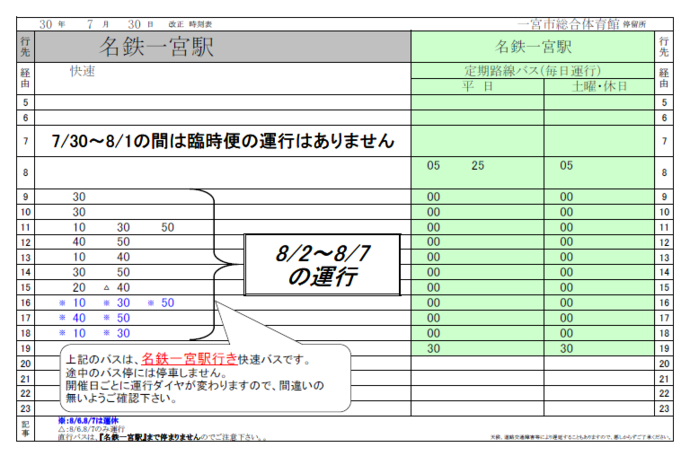
Task: Select the 平日 8 o'clock departure 25
Action: click(478, 166)
